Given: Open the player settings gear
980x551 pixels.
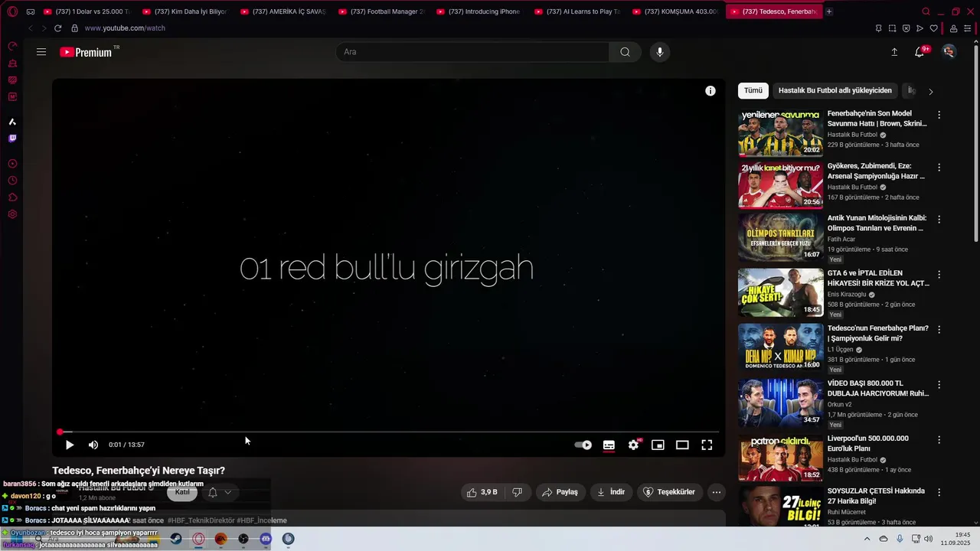Looking at the screenshot, I should 633,445.
